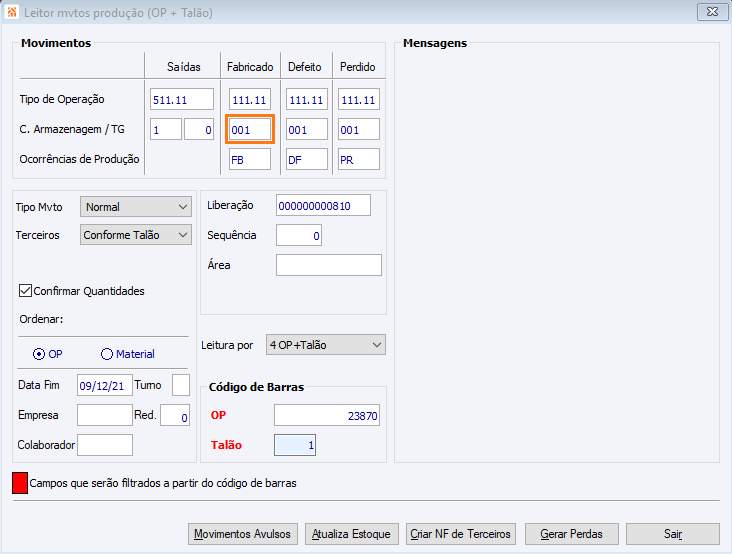Focus Defeito C. Armazenagem field 001

click(307, 129)
